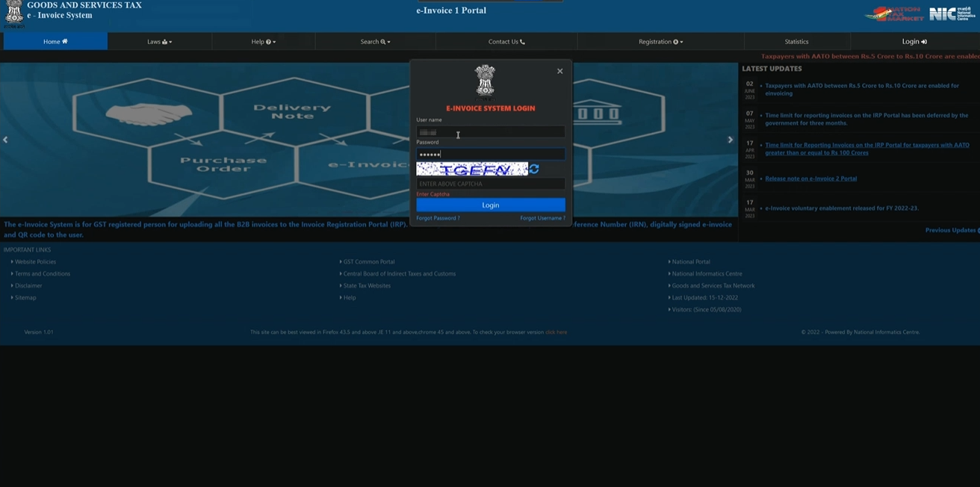Select the Search magnifier icon
980x487 pixels.
tap(383, 41)
